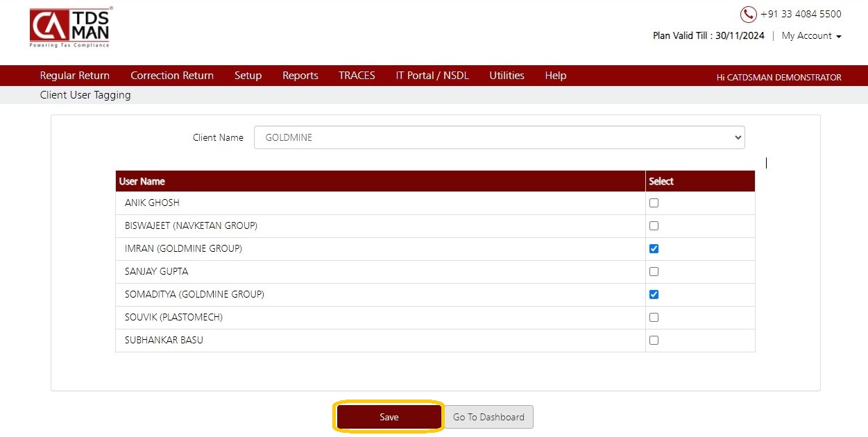The image size is (868, 437).
Task: Tick the SUBHANKAR BASU checkbox
Action: pyautogui.click(x=654, y=341)
